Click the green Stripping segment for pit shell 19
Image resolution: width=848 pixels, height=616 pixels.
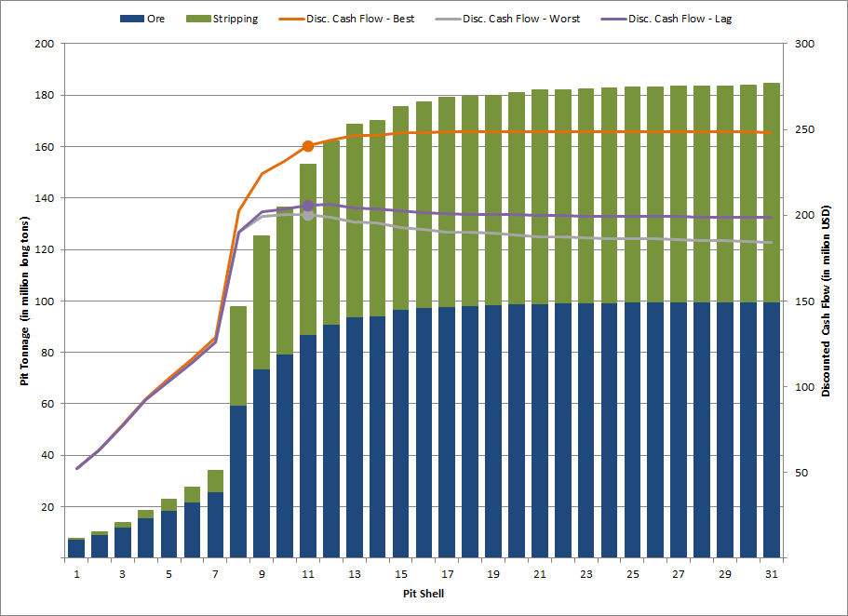[493, 200]
